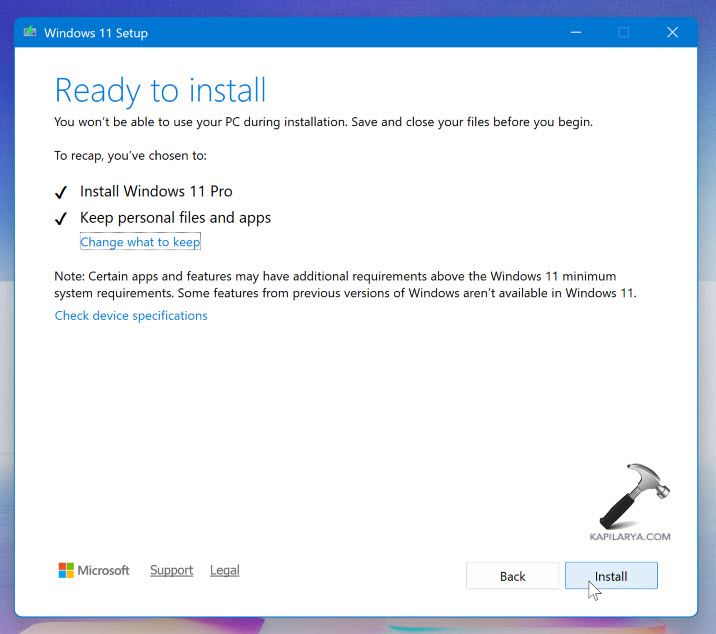Open the Support link
Viewport: 716px width, 634px height.
pos(172,570)
